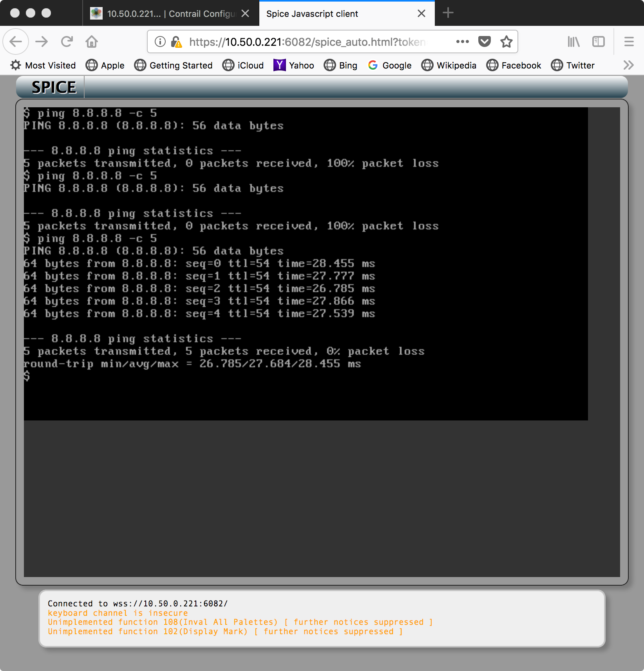Save page to Pocket
Image resolution: width=644 pixels, height=671 pixels.
coord(485,41)
